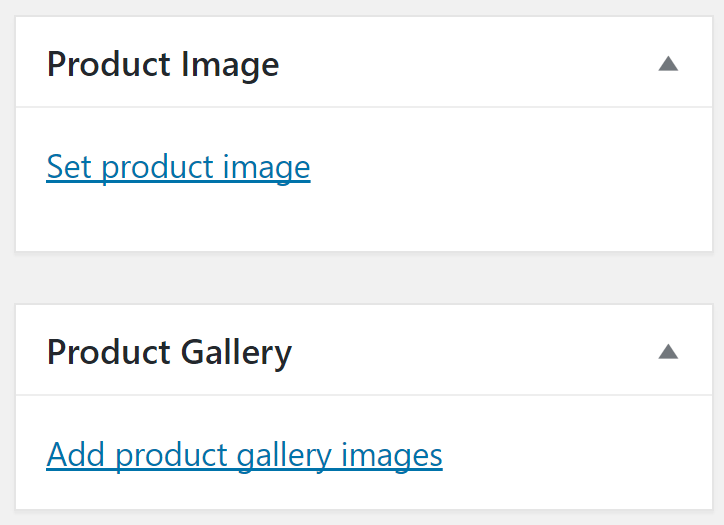Click the word Gallery in Product Gallery heading
Viewport: 724px width, 525px height.
tap(236, 354)
